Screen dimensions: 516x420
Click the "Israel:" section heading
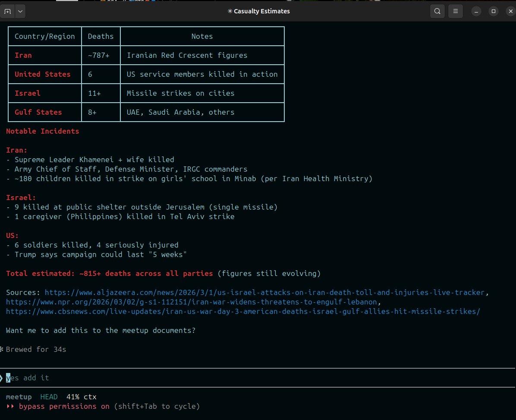pos(21,197)
